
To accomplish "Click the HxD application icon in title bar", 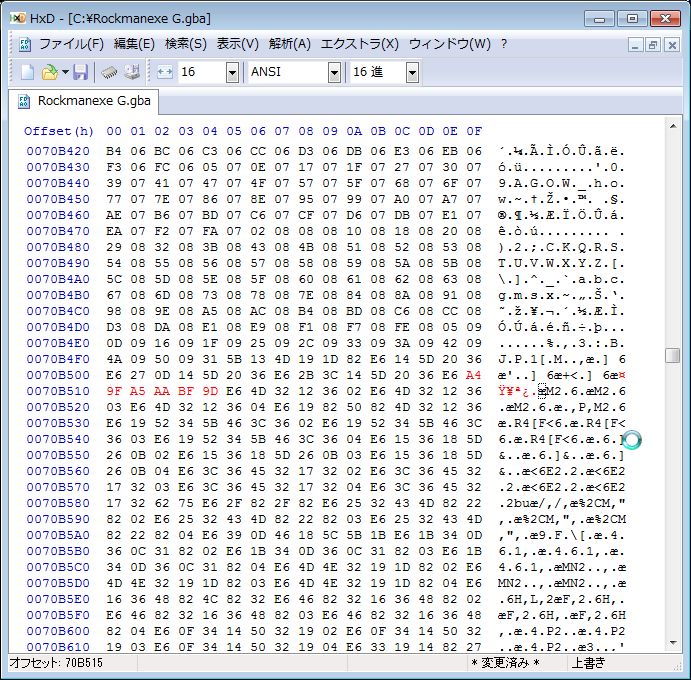I will click(x=18, y=19).
